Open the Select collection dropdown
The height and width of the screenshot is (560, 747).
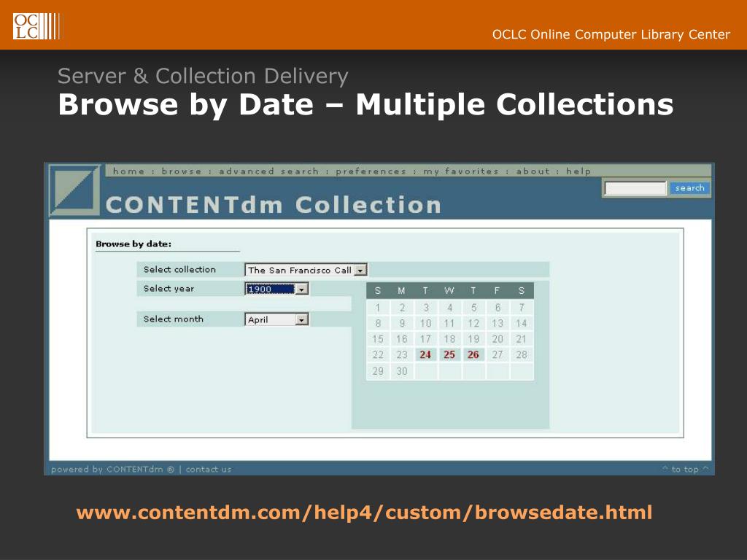pos(306,270)
